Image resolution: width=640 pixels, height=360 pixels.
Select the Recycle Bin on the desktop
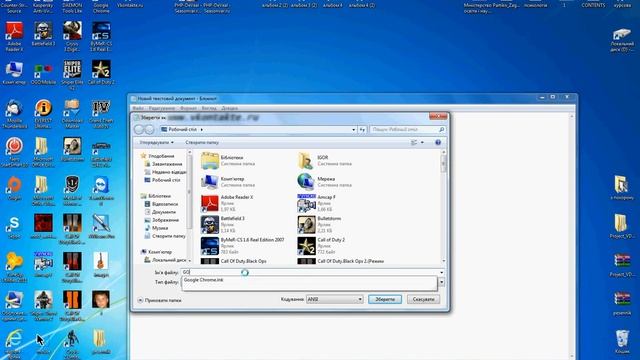(622, 342)
